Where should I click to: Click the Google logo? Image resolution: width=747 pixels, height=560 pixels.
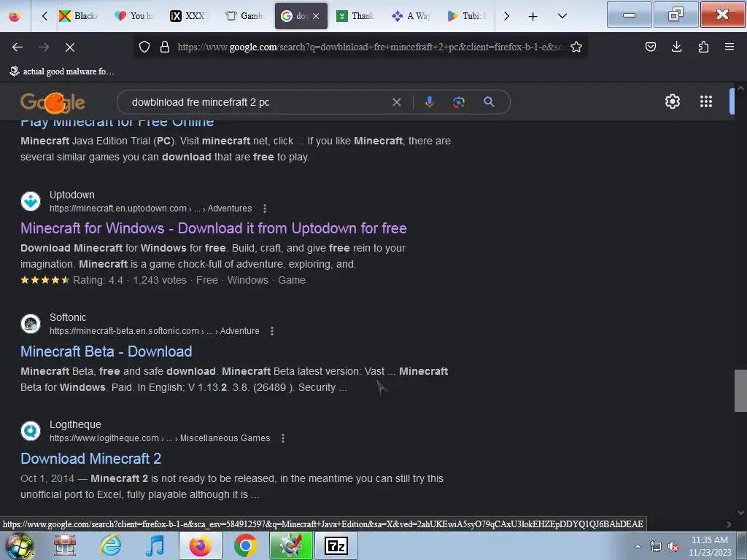(53, 102)
